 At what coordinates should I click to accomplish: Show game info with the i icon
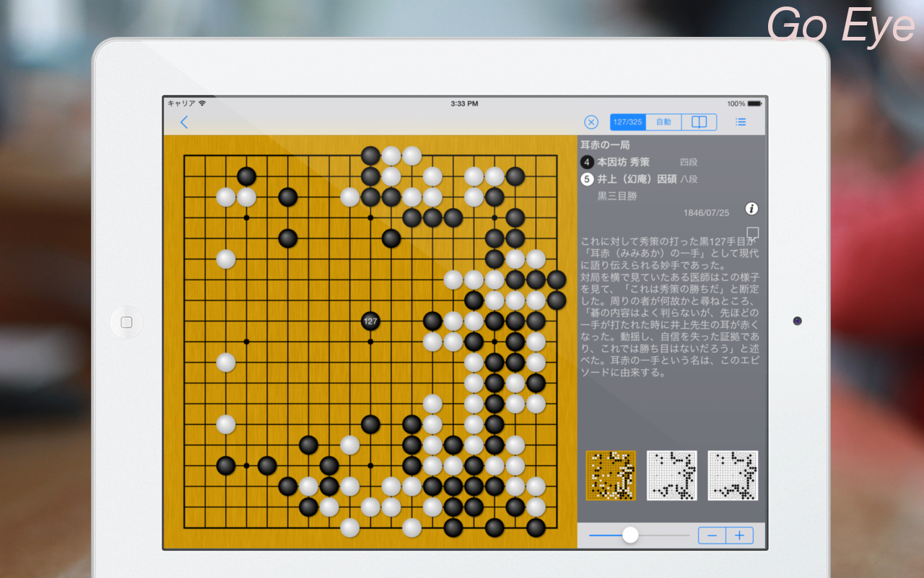coord(751,209)
